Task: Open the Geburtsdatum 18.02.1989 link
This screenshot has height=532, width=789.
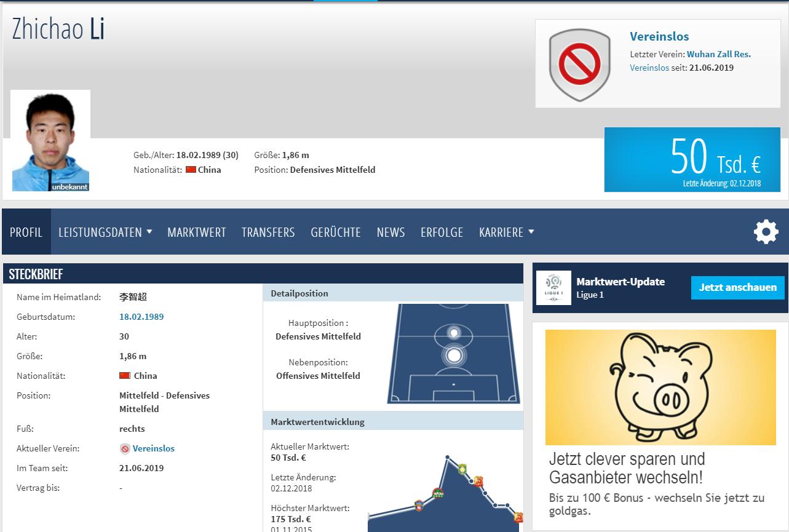Action: coord(141,317)
